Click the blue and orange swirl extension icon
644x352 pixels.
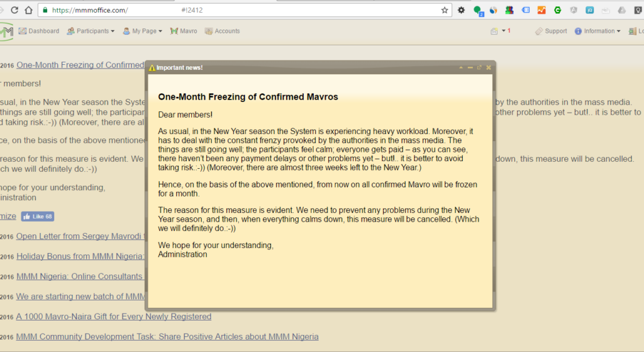(x=493, y=10)
